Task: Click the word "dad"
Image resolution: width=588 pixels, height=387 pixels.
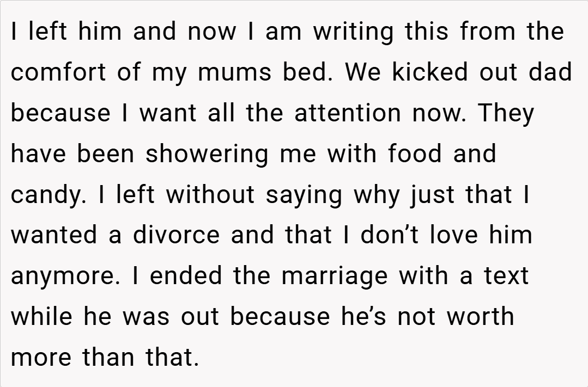Action: click(550, 72)
